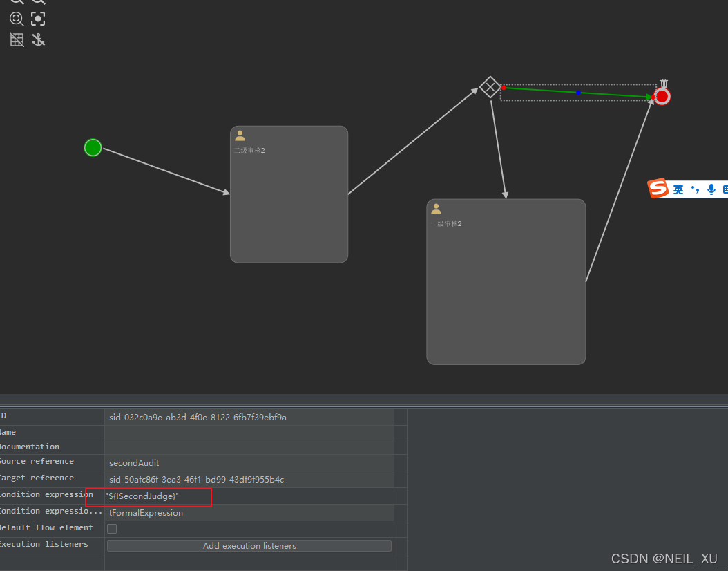Click the microphone icon in the IME bar
The width and height of the screenshot is (728, 571).
pyautogui.click(x=711, y=189)
